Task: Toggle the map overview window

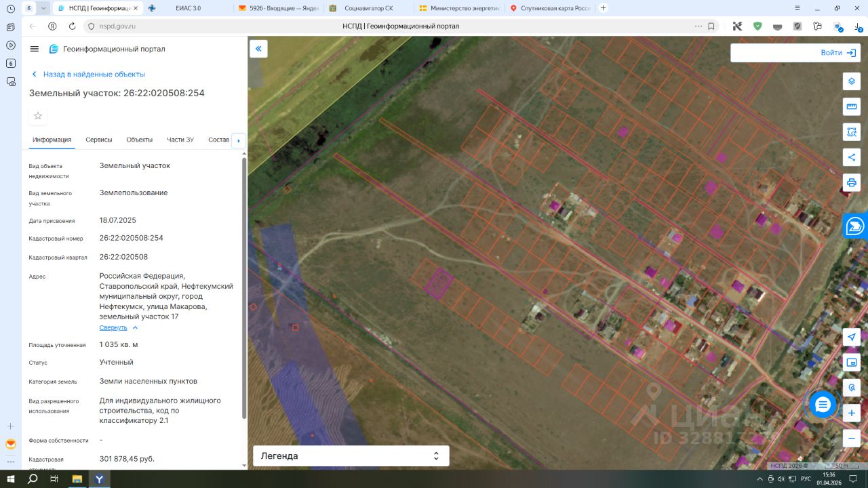Action: [x=852, y=363]
